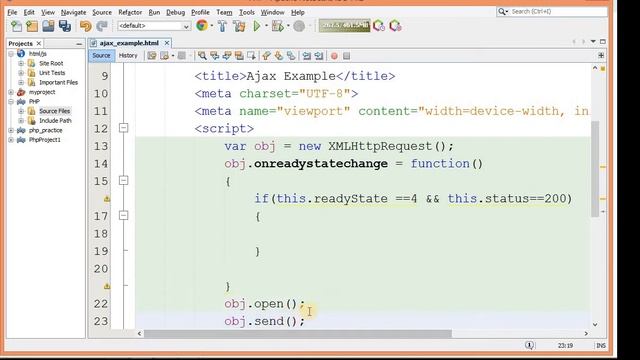Image resolution: width=640 pixels, height=360 pixels.
Task: Click the memory usage garbage collection bar
Action: 344,26
